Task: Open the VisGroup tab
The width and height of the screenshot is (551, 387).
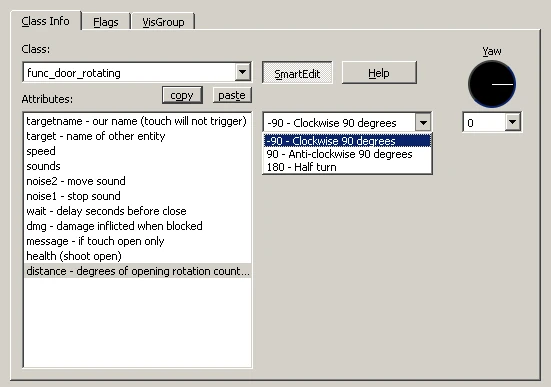Action: (163, 22)
